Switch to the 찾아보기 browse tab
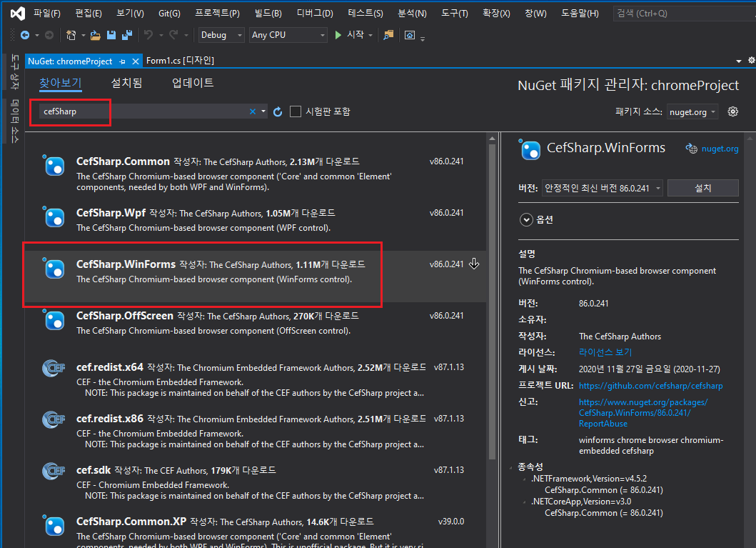Screen dimensions: 756x548 point(60,83)
